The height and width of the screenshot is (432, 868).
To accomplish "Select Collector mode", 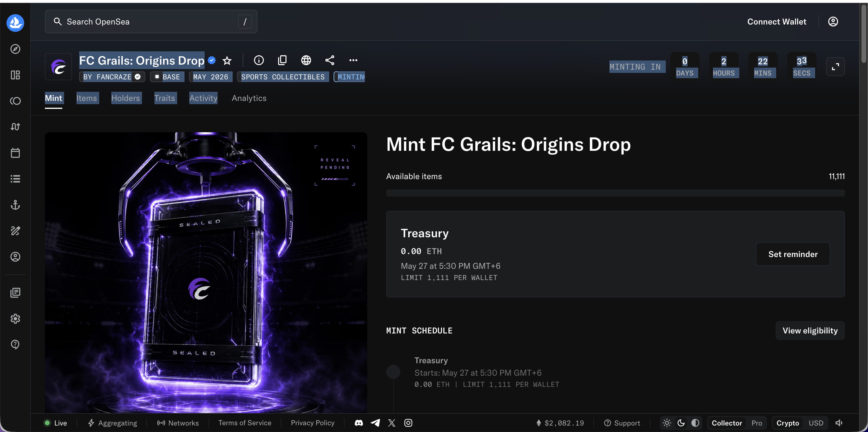I will click(727, 423).
